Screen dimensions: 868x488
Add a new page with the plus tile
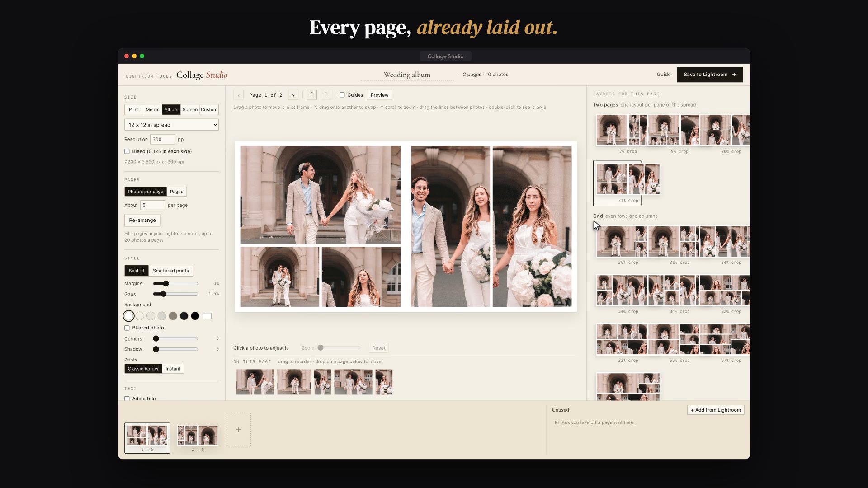coord(238,430)
